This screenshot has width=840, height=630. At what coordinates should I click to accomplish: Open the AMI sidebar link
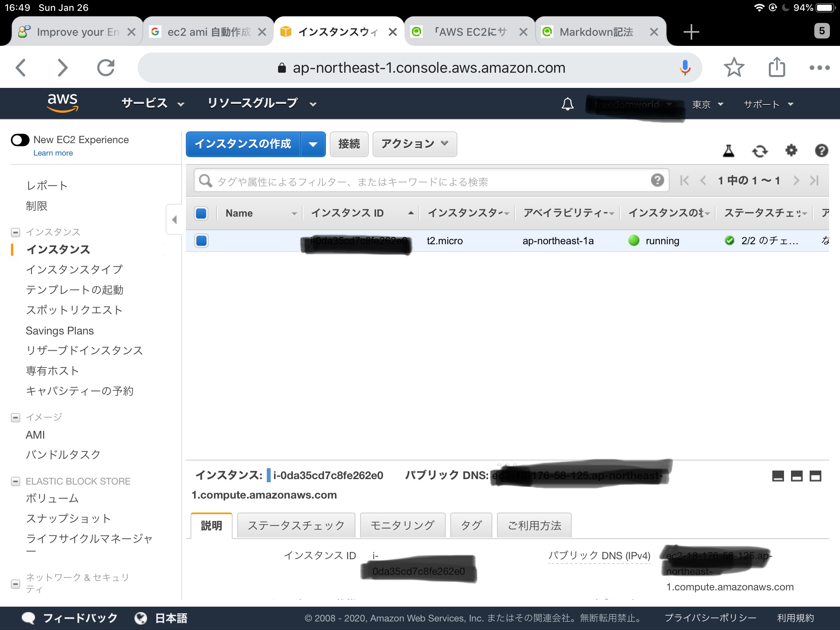[35, 435]
